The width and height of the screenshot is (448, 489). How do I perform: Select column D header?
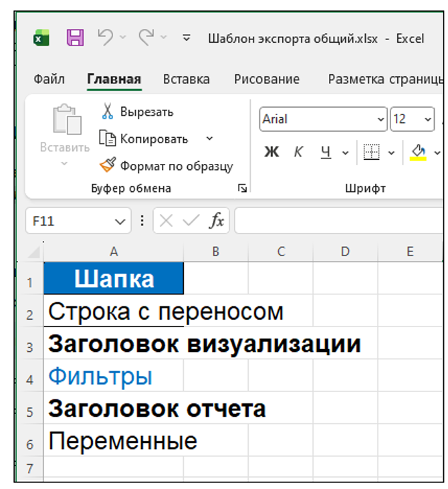[345, 252]
